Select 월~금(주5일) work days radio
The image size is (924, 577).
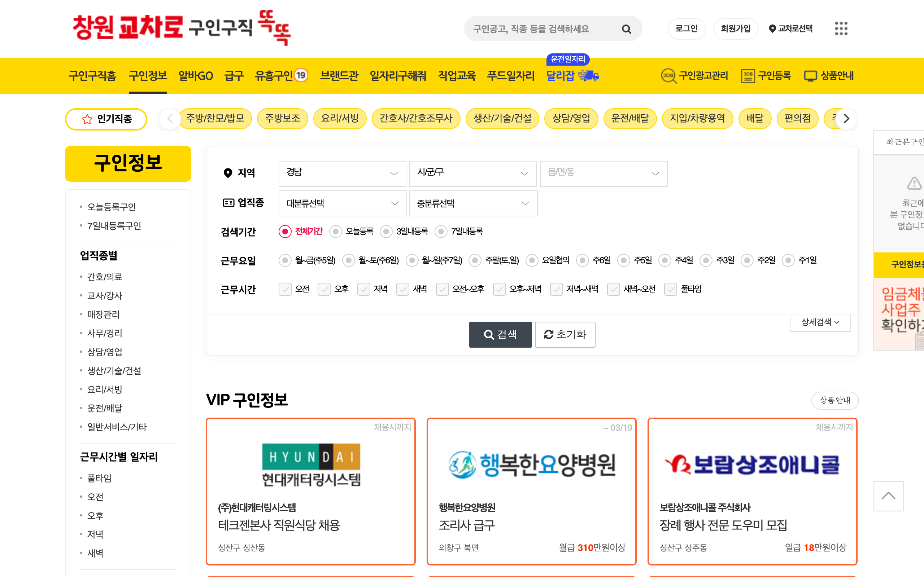pyautogui.click(x=285, y=260)
